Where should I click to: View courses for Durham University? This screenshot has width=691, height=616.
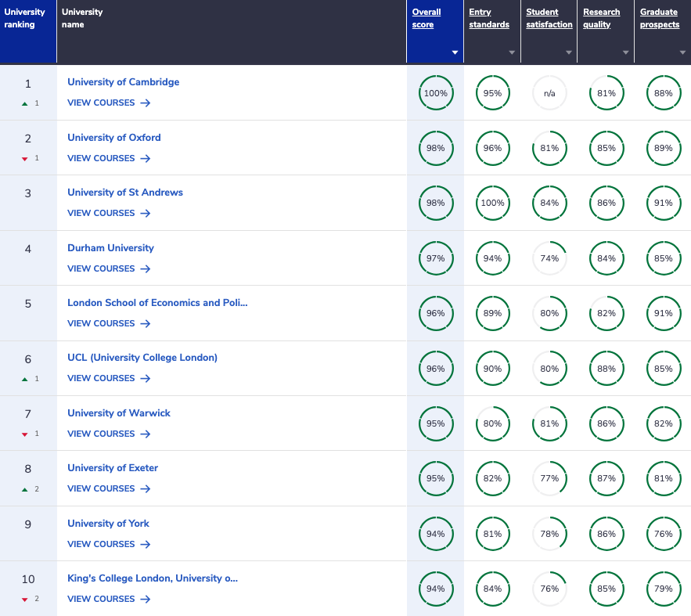tap(109, 268)
